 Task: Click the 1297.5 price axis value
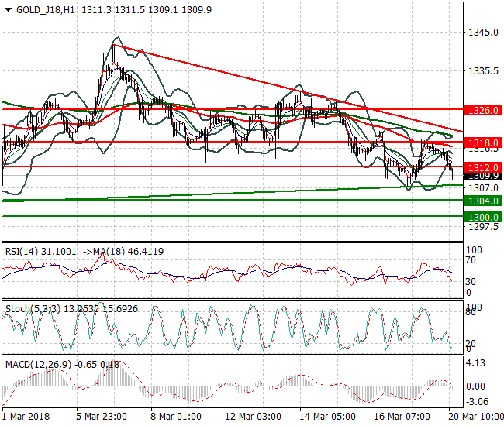point(483,227)
